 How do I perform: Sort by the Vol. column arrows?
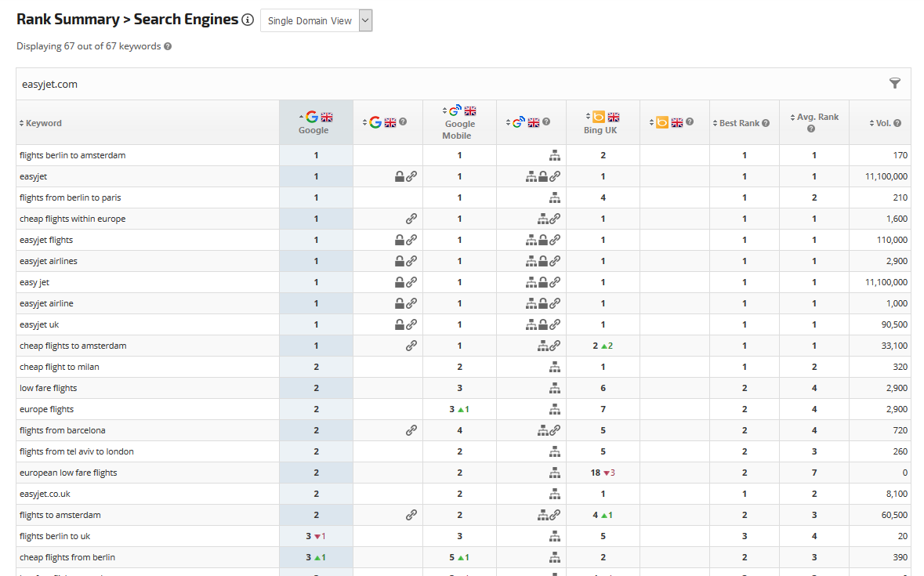point(871,123)
